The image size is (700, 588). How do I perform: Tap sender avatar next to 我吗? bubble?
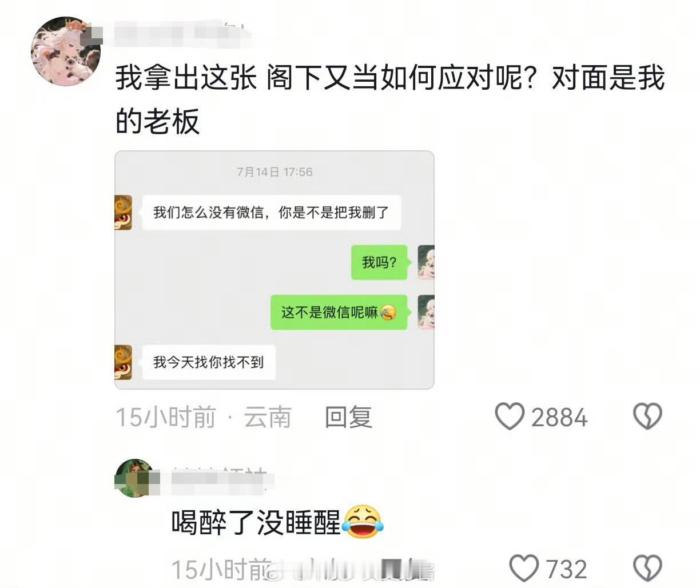[x=426, y=262]
